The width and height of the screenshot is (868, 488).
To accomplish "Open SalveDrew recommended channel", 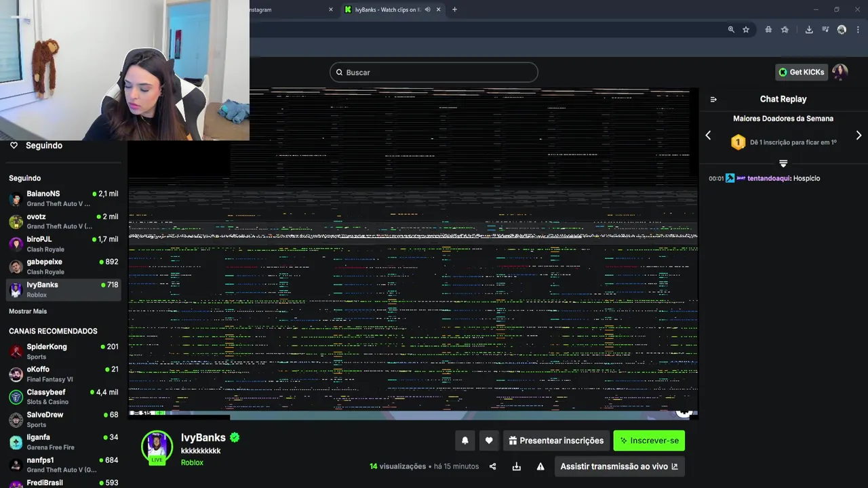I will pos(64,420).
